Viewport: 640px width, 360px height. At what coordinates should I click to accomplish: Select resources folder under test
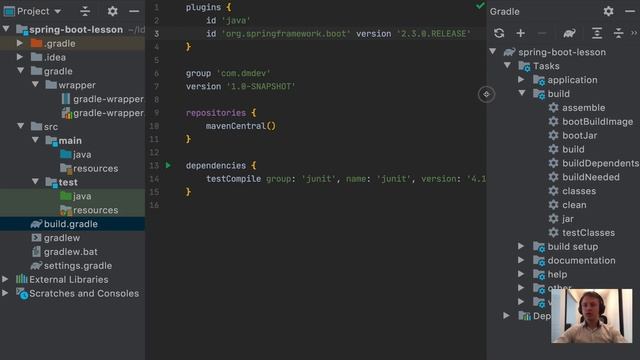[x=89, y=210]
